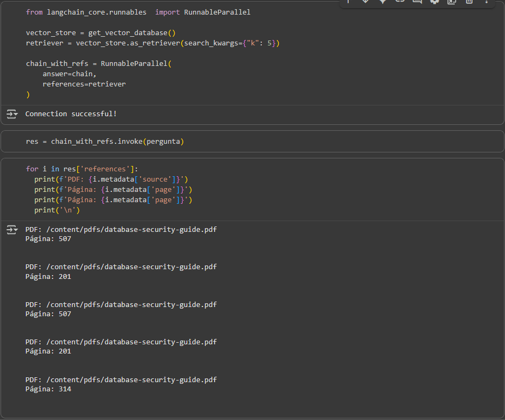This screenshot has width=505, height=420.
Task: Delete the cell with the trash icon
Action: click(x=469, y=2)
